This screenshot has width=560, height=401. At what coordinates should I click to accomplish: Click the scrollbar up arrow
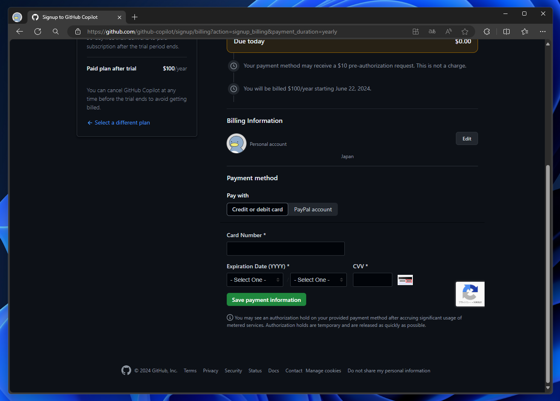548,44
